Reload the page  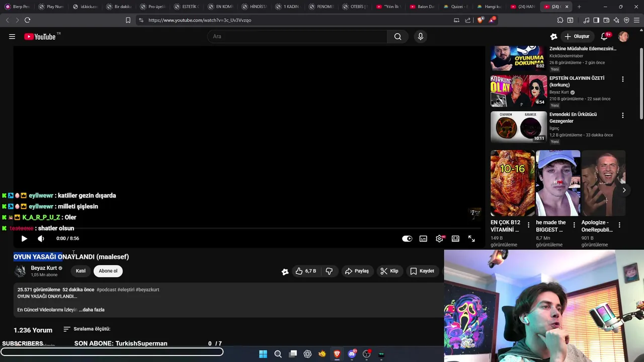click(x=27, y=20)
